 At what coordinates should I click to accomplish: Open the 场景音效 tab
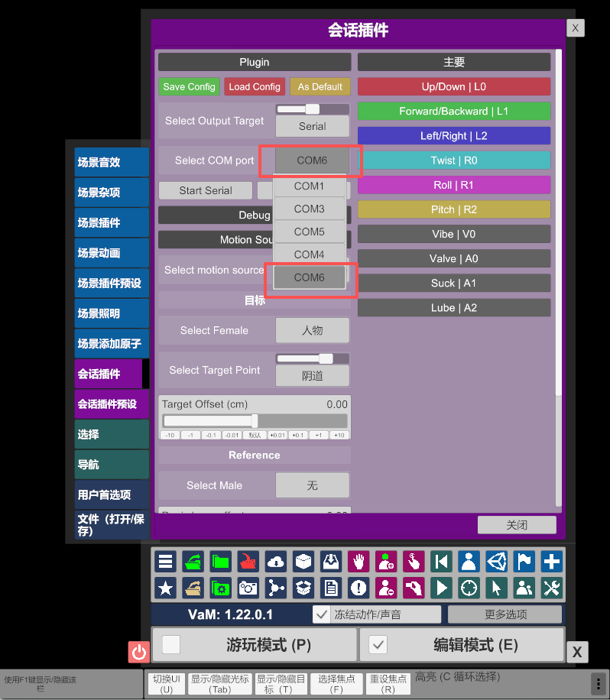tap(112, 162)
